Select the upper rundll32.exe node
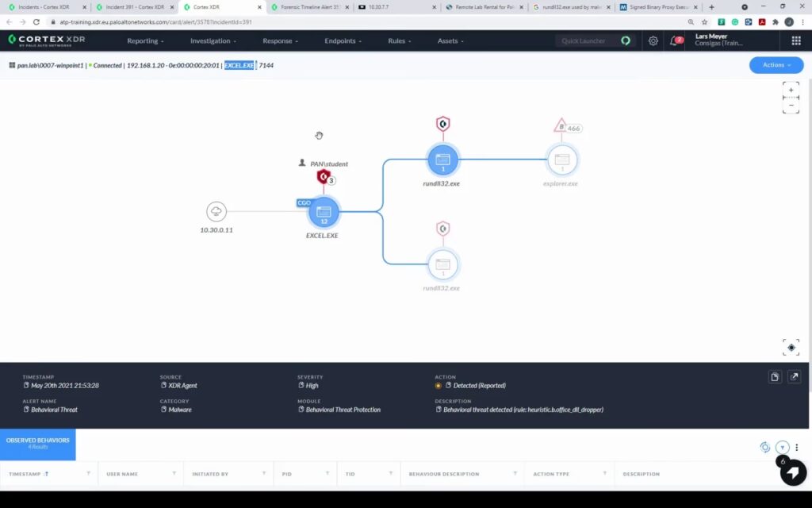 (442, 160)
